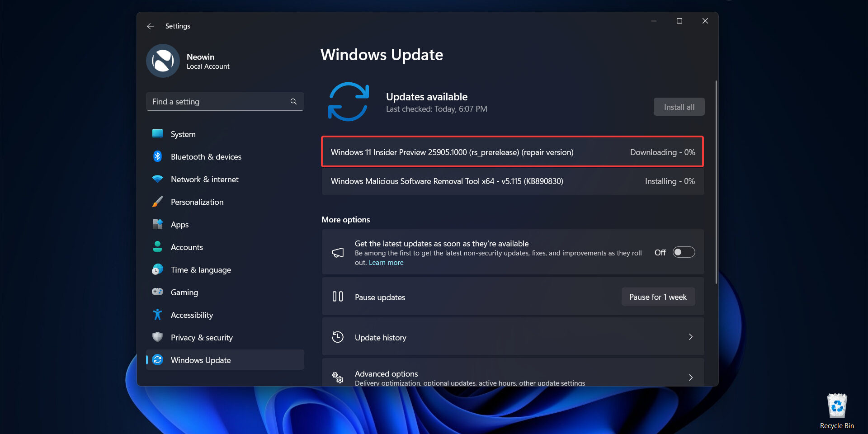Click the search magnifier icon

point(293,102)
